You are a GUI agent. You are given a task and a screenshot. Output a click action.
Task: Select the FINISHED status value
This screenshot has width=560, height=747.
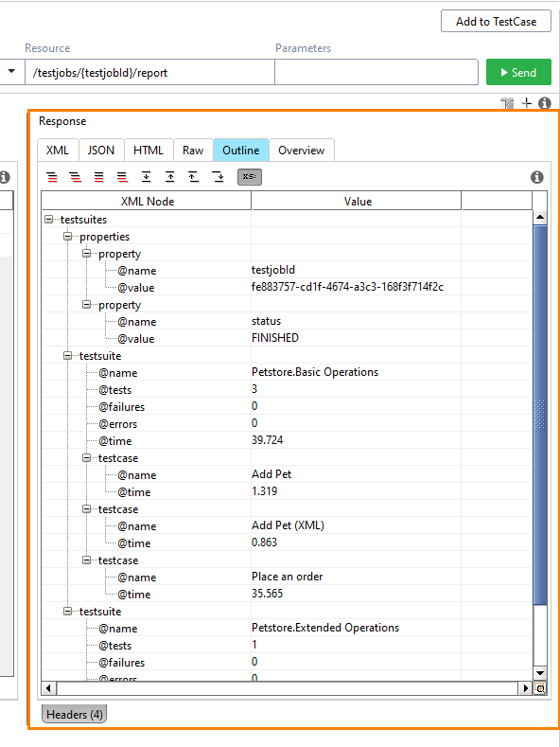coord(275,338)
